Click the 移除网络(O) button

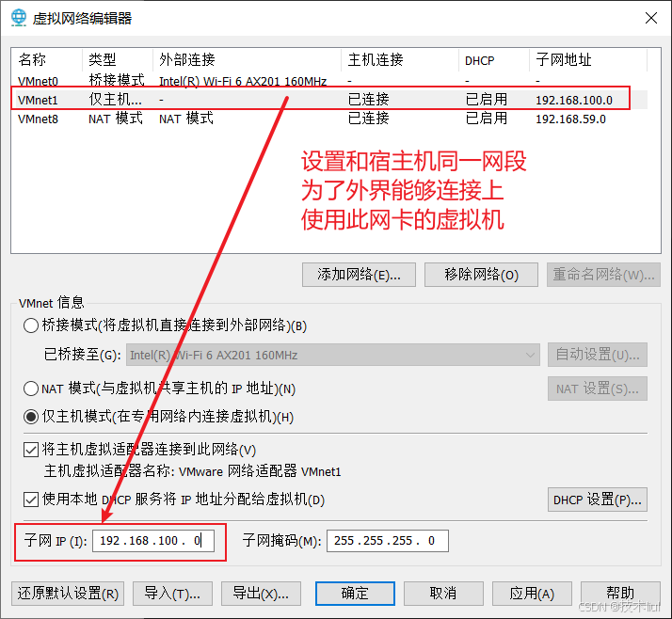click(481, 275)
